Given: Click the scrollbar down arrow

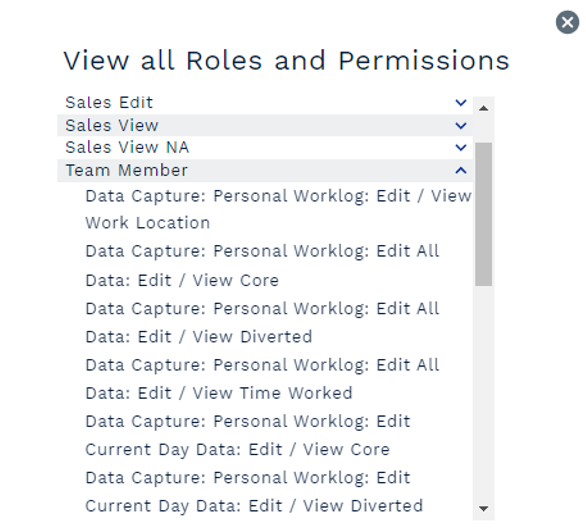Looking at the screenshot, I should point(484,509).
